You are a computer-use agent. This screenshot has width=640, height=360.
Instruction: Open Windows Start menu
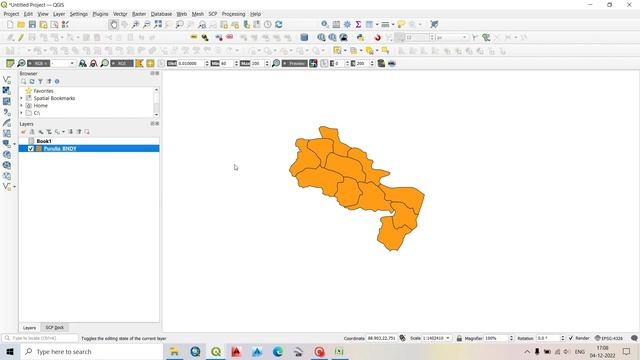pos(10,351)
